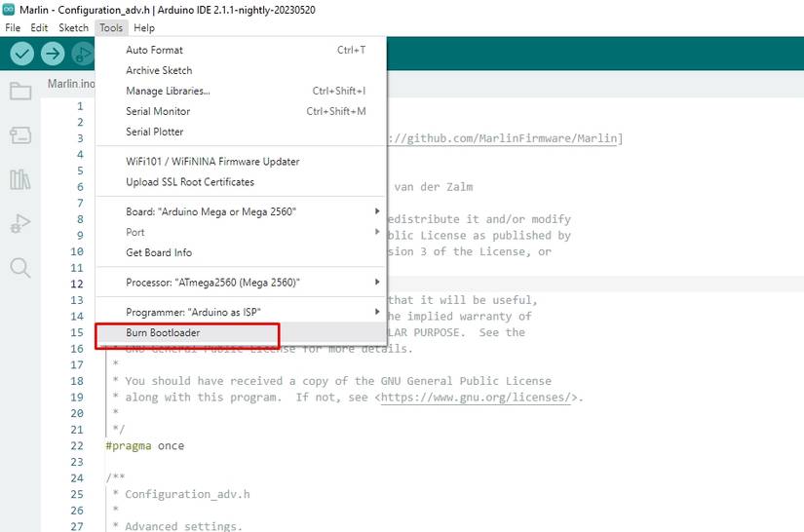Screen dimensions: 804x532
Task: Open the Help menu
Action: coord(144,27)
